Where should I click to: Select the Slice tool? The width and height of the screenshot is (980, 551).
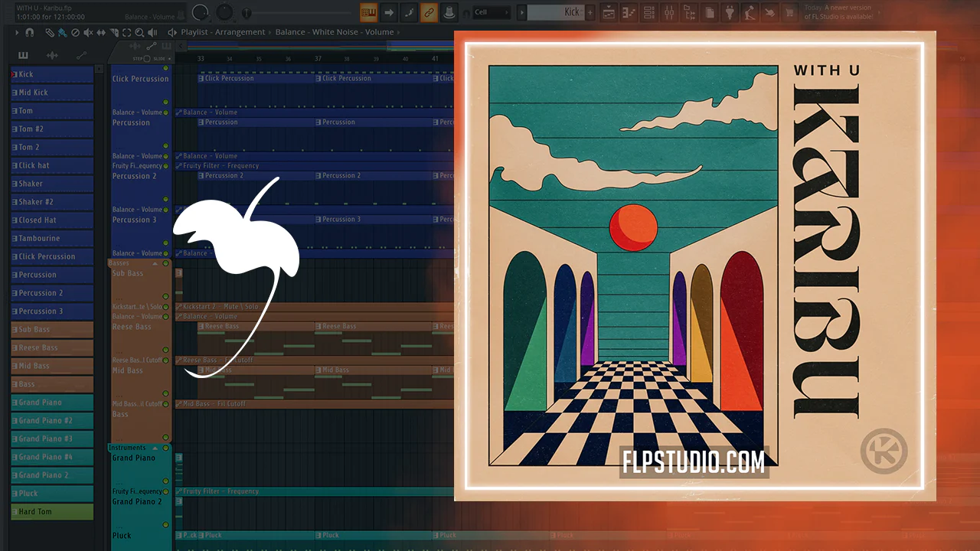[114, 33]
